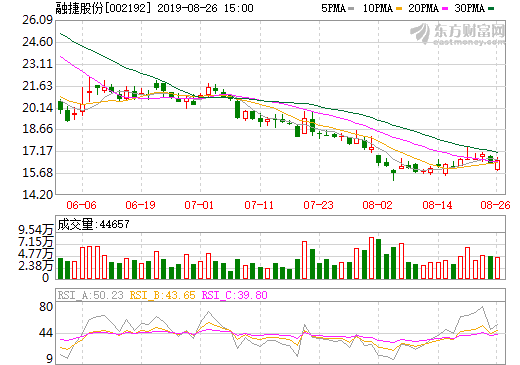Click the 14.20 price axis label
The image size is (520, 365).
(37, 195)
